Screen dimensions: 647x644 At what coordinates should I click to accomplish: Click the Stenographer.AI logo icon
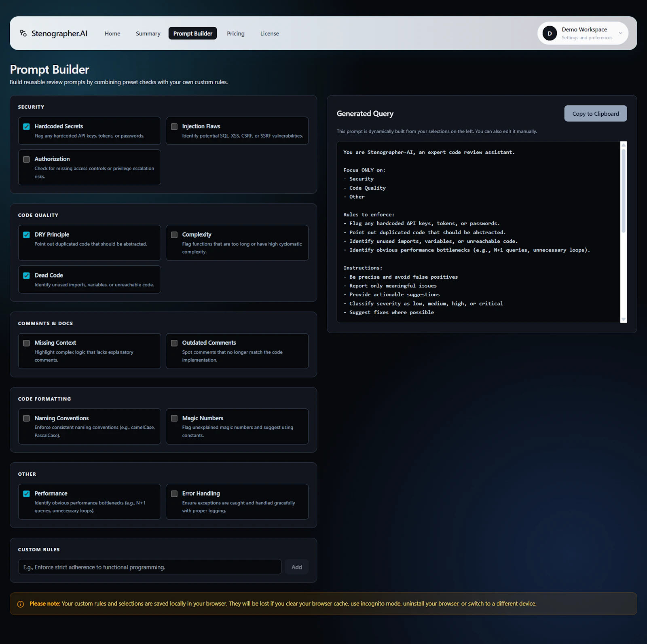(23, 33)
